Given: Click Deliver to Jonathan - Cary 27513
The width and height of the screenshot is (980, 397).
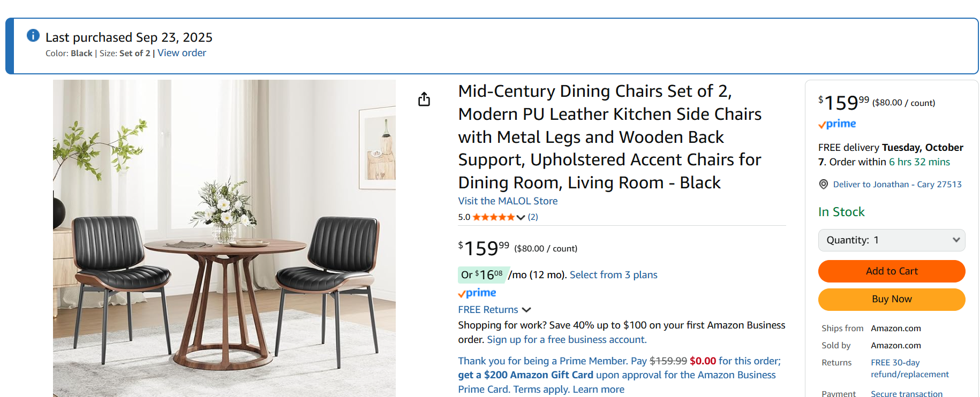Looking at the screenshot, I should tap(897, 185).
